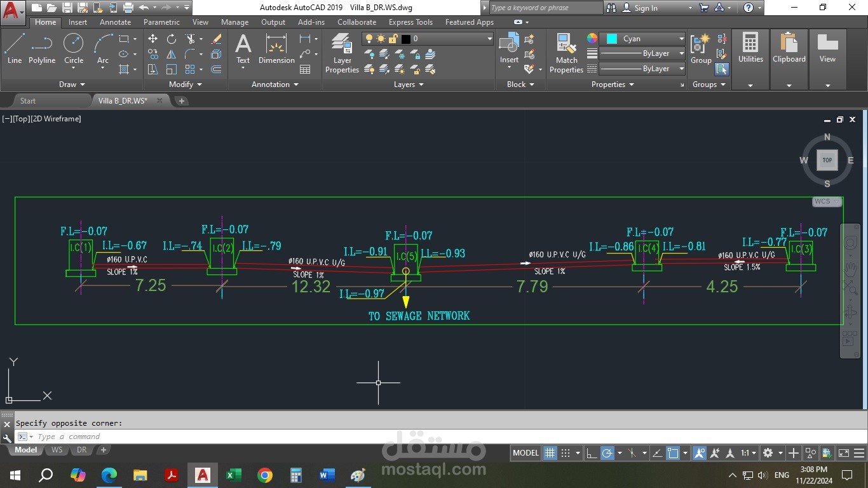Click the keyword search box in title bar
The height and width of the screenshot is (488, 868).
tap(545, 8)
